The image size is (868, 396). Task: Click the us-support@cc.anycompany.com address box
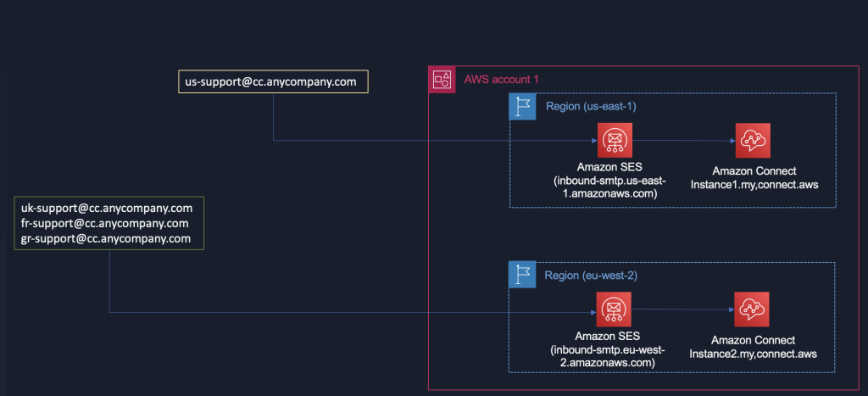(x=276, y=81)
